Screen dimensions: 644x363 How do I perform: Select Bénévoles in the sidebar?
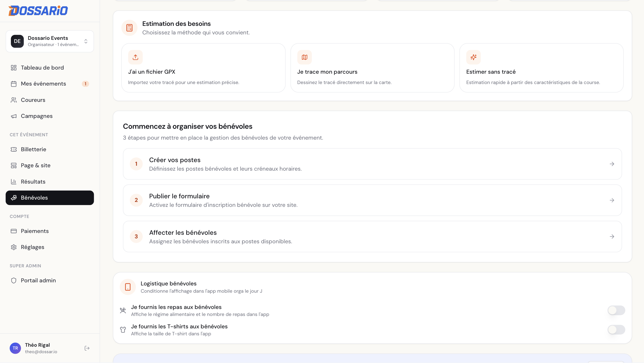pos(50,198)
